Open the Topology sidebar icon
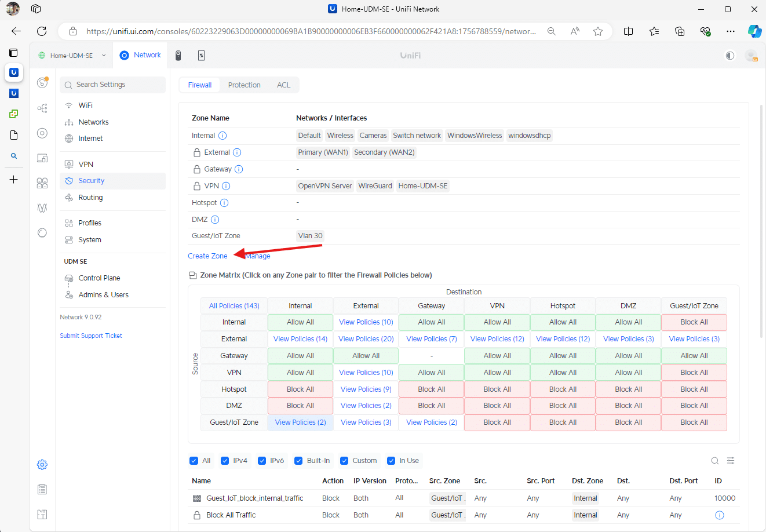The height and width of the screenshot is (532, 766). click(x=42, y=108)
